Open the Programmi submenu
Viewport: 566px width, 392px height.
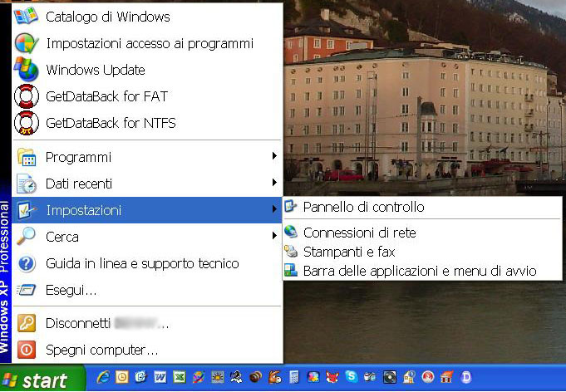coord(147,157)
